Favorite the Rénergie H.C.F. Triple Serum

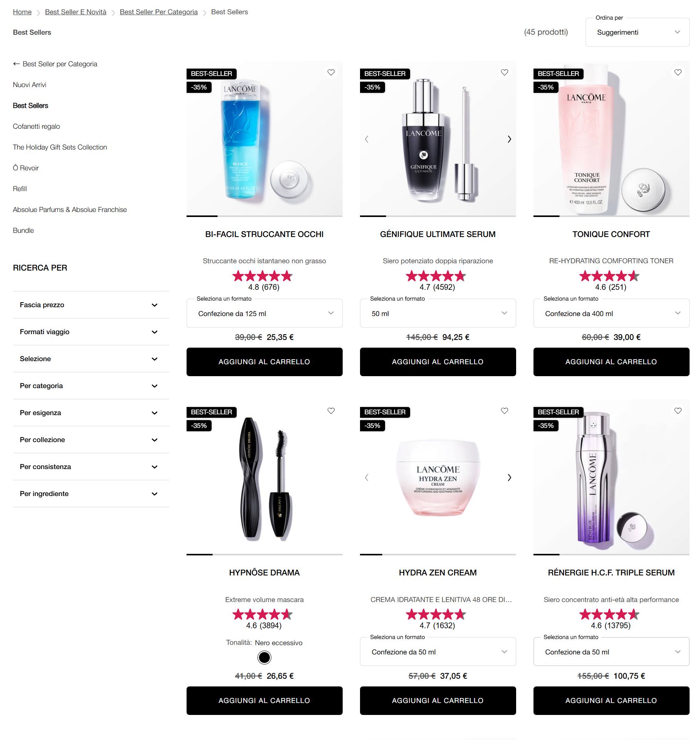point(678,411)
